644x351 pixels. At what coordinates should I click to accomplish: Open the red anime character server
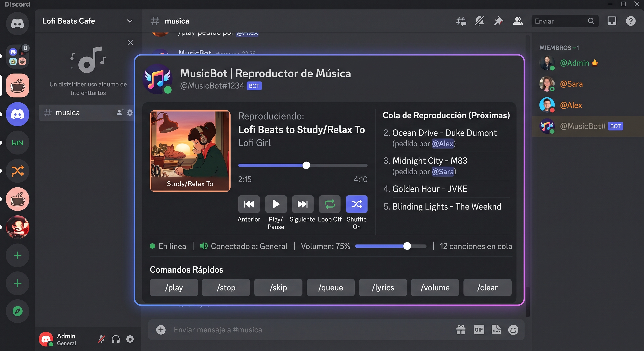[18, 227]
